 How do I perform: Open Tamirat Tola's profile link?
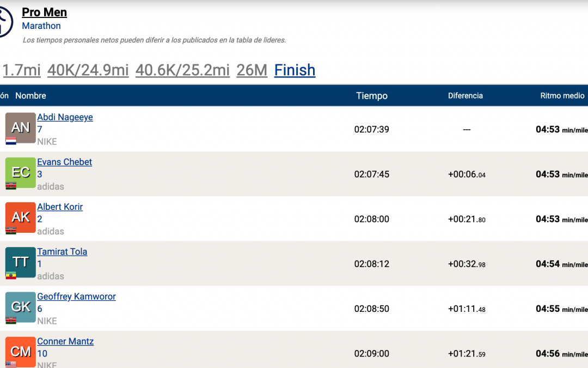click(x=62, y=251)
